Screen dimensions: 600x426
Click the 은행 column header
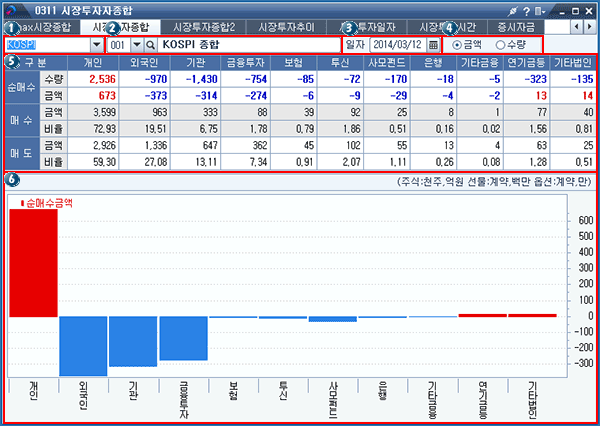coord(433,62)
